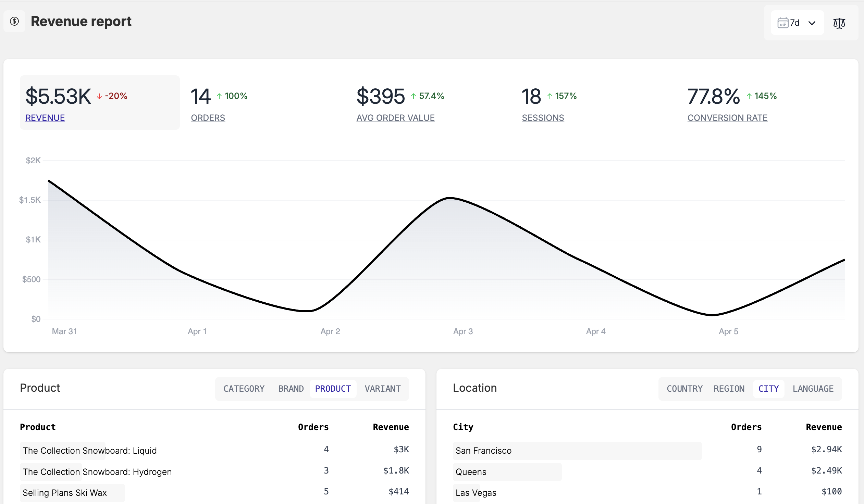The image size is (864, 504).
Task: Click the San Francisco city row
Action: pyautogui.click(x=483, y=451)
